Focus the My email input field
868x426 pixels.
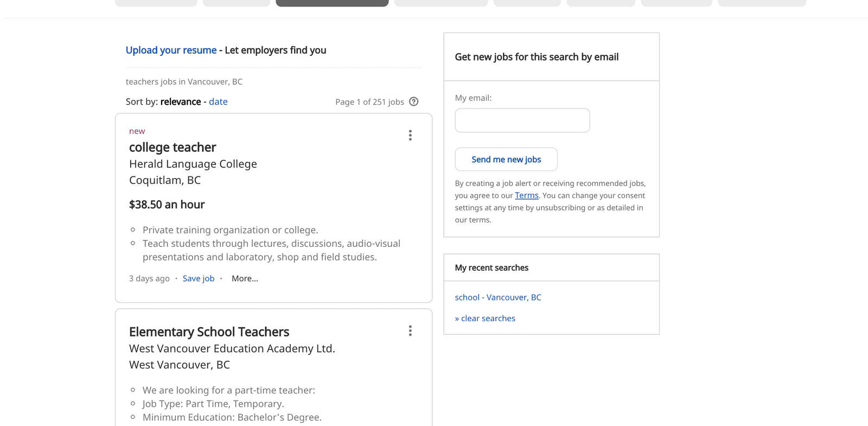(x=522, y=120)
